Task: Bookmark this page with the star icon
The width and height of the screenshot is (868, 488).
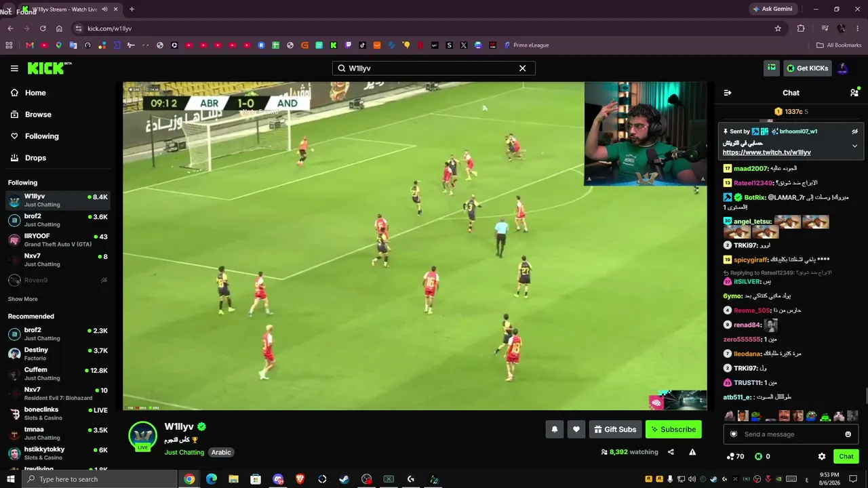Action: click(778, 28)
